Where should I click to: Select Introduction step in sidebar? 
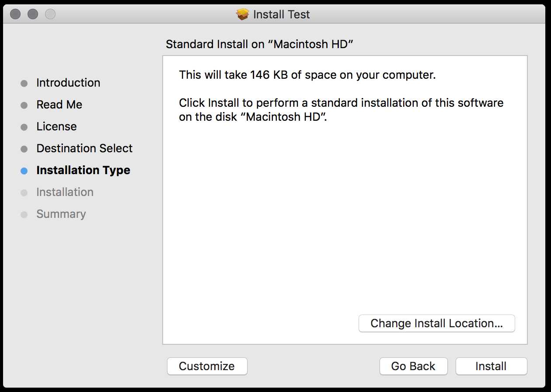tap(68, 83)
